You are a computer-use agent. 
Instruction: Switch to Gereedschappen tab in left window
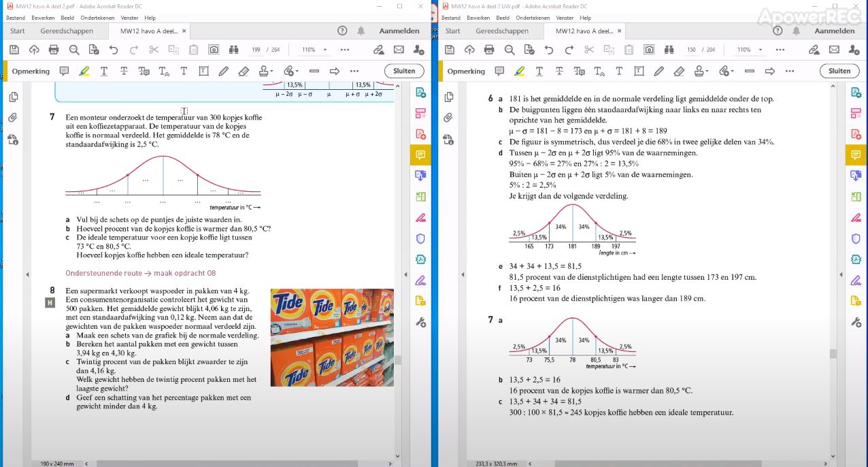click(x=67, y=31)
